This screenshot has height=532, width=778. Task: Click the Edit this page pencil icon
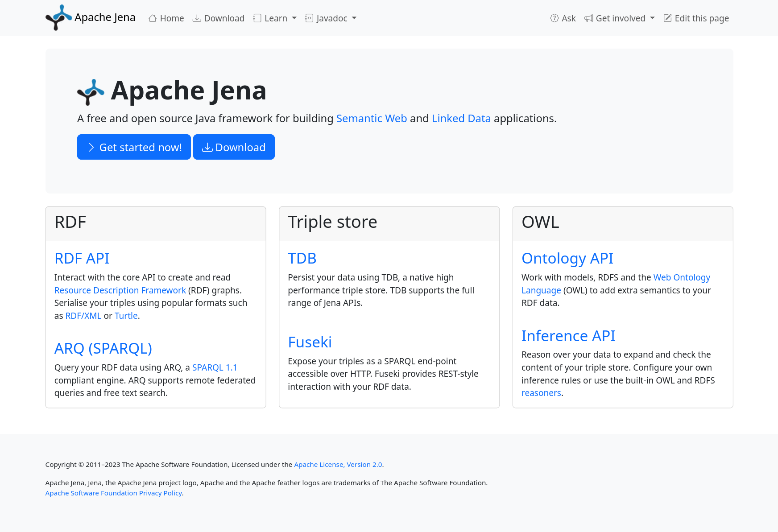coord(668,18)
